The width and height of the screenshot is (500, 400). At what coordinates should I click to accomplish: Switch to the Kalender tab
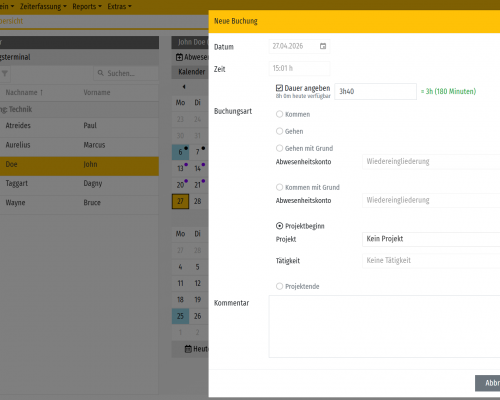191,72
